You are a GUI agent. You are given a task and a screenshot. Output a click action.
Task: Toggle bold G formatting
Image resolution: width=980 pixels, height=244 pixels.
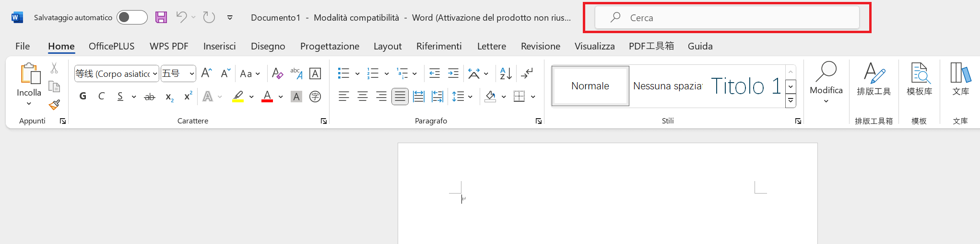pyautogui.click(x=83, y=97)
